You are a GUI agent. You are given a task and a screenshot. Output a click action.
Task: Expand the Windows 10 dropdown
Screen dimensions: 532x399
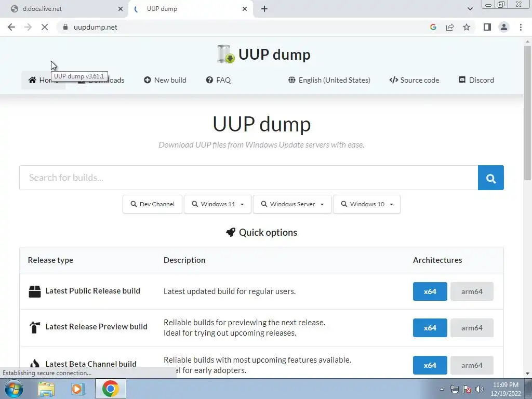click(x=367, y=204)
